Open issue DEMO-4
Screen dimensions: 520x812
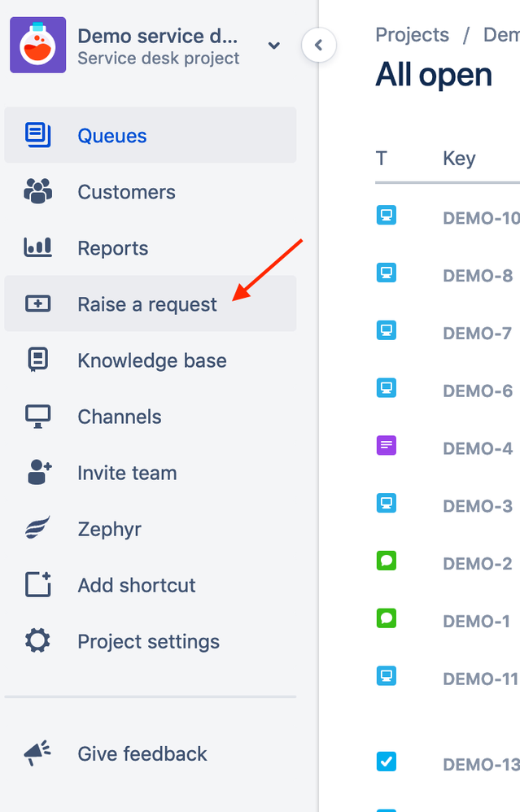point(478,448)
